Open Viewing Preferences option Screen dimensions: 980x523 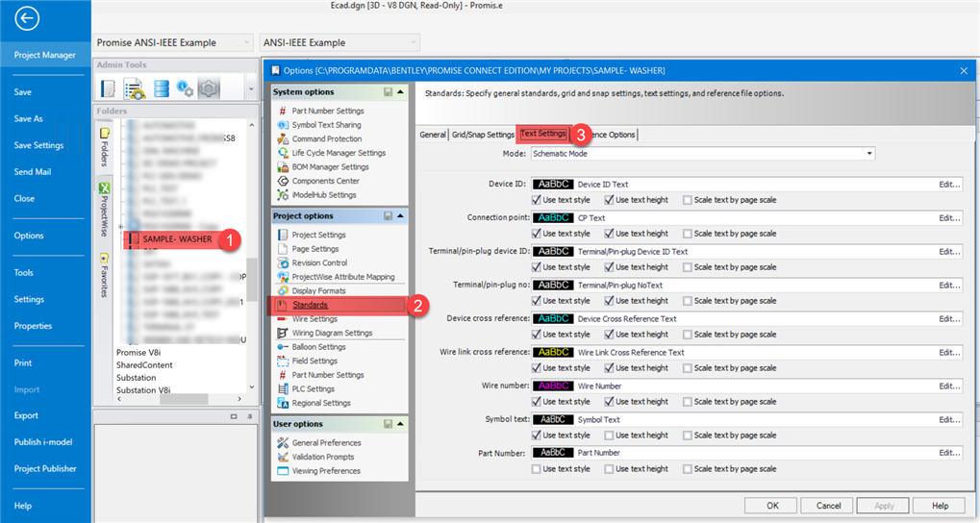(x=326, y=471)
